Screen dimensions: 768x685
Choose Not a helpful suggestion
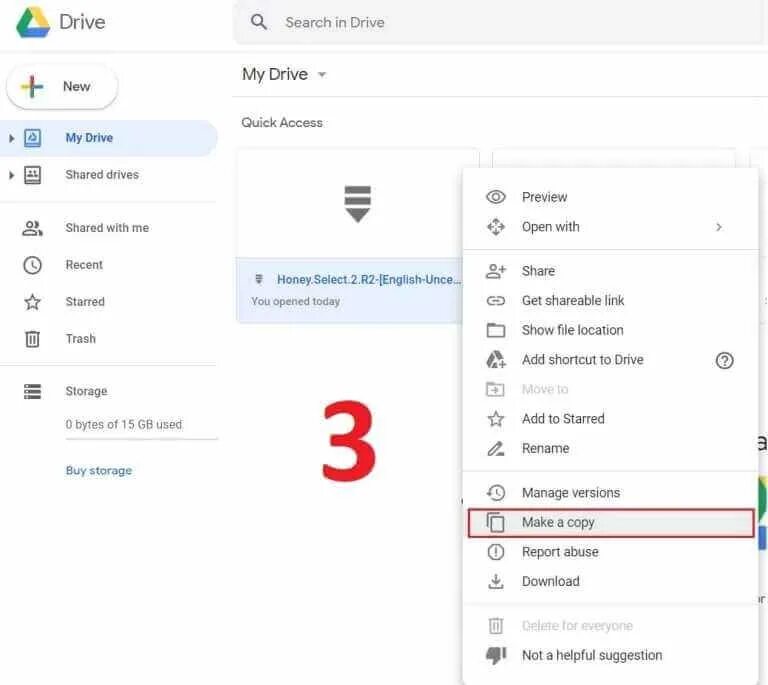[x=610, y=655]
